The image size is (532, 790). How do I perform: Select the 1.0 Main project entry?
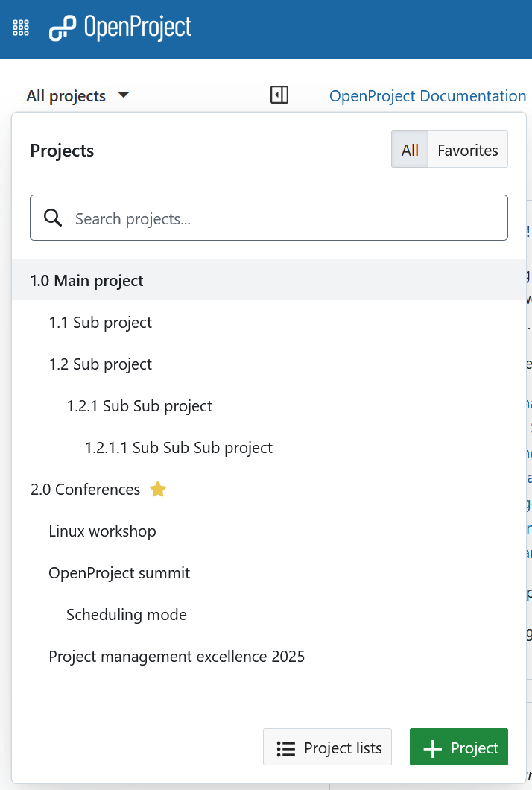(87, 281)
